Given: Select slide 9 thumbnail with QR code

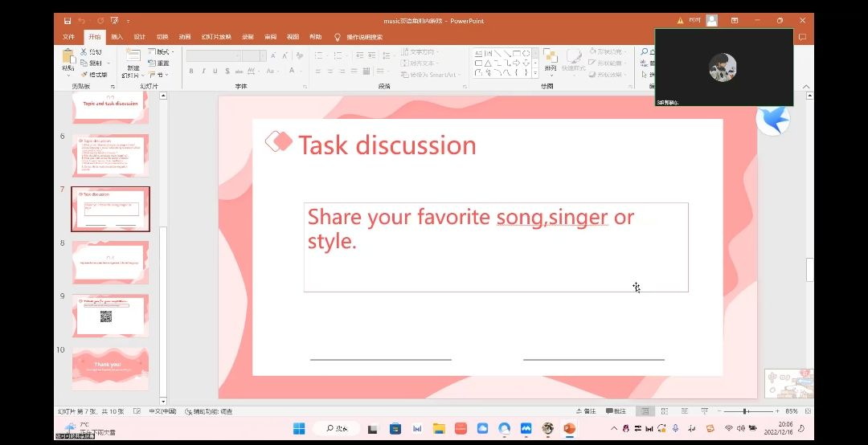Looking at the screenshot, I should (x=110, y=315).
